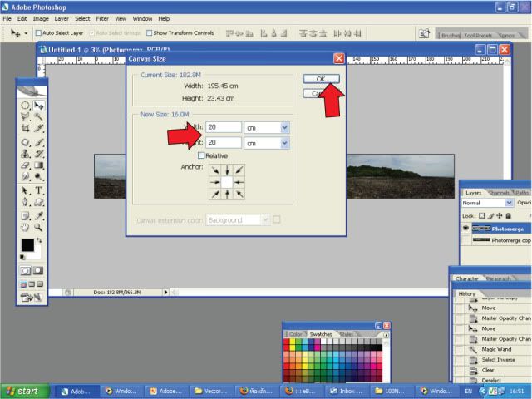Select the Elliptical Marquee tool
This screenshot has height=399, width=532.
coord(25,106)
